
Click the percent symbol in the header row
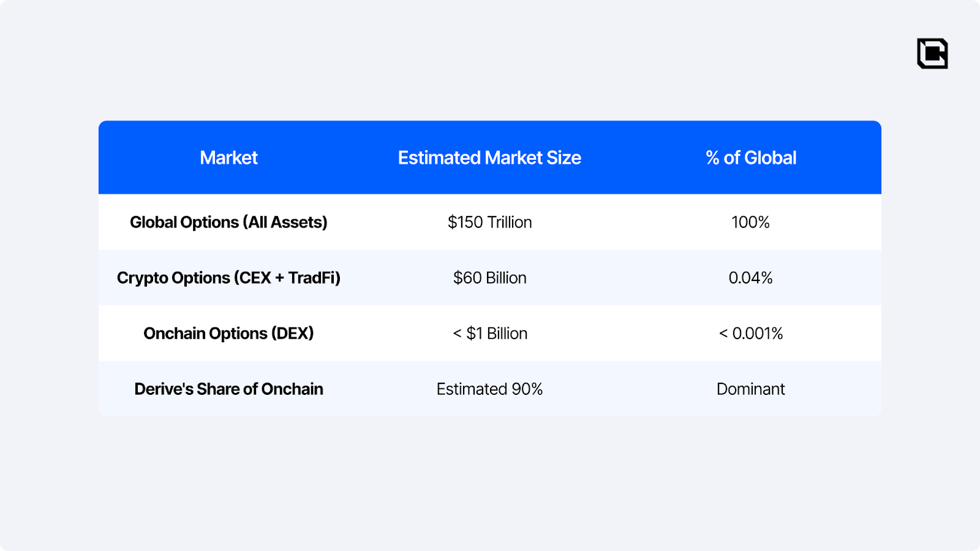[712, 158]
